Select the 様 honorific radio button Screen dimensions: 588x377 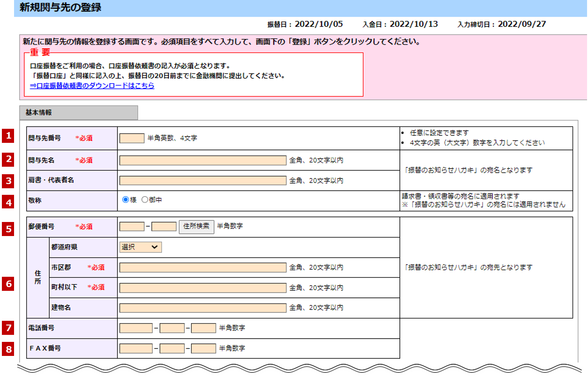tap(125, 200)
